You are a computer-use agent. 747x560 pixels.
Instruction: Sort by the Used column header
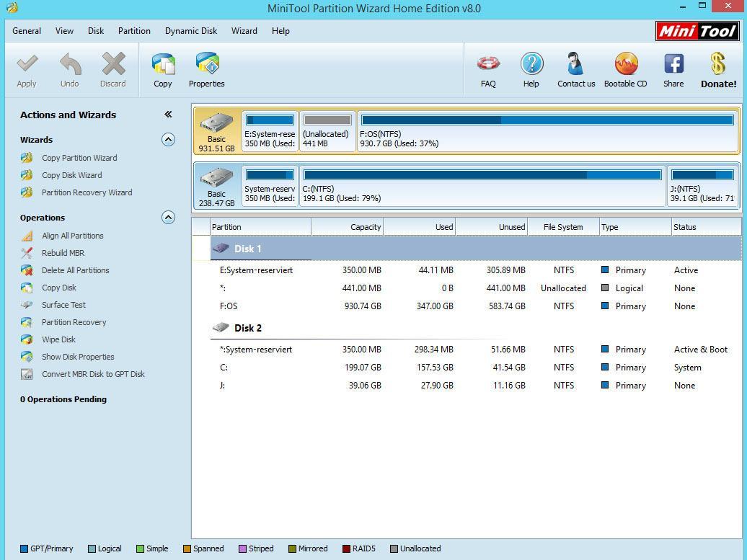(420, 227)
